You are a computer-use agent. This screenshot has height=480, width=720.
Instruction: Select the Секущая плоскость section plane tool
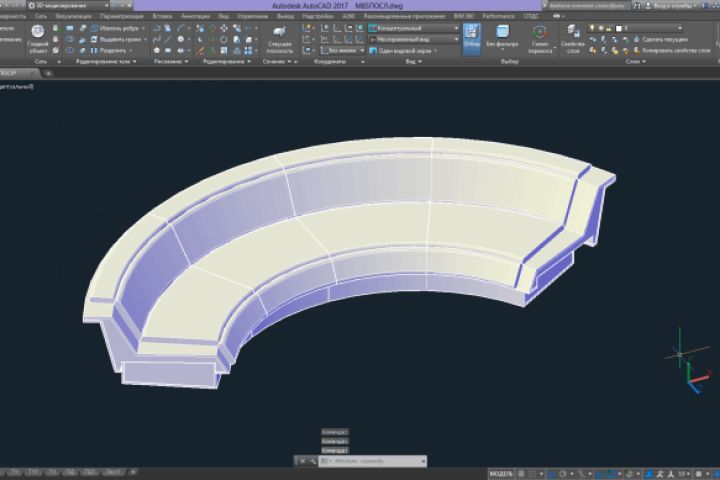[x=280, y=38]
